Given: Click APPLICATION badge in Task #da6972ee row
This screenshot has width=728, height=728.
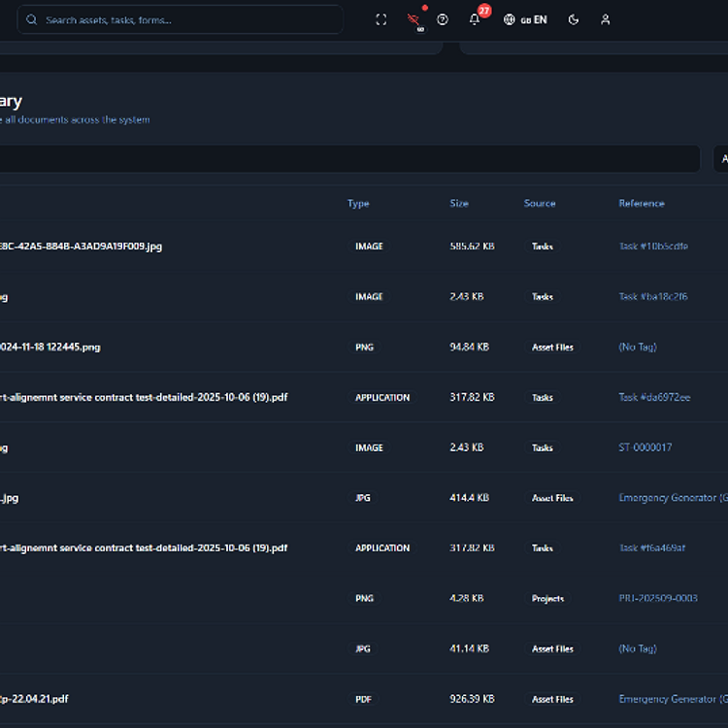Looking at the screenshot, I should coord(382,397).
